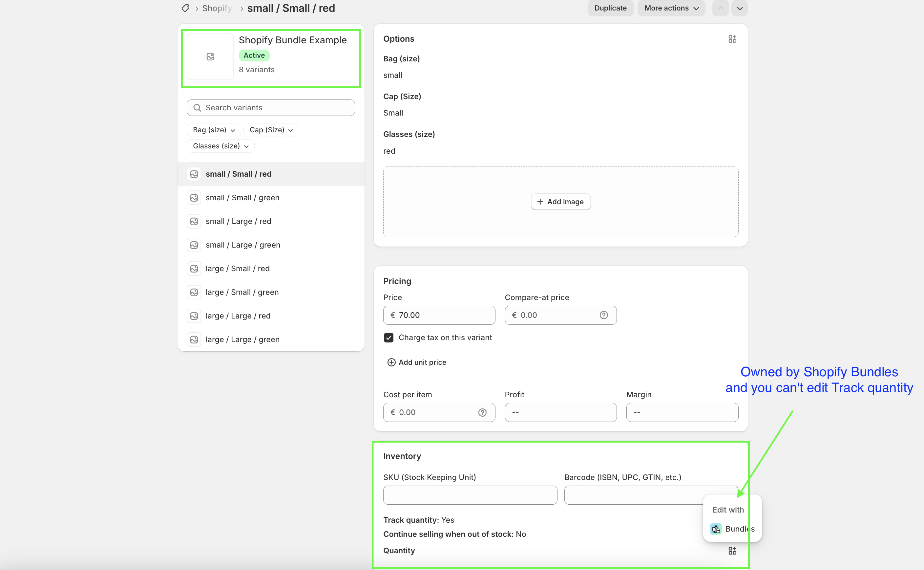Open the Glasses (size) filter dropdown
Image resolution: width=924 pixels, height=570 pixels.
click(x=221, y=146)
